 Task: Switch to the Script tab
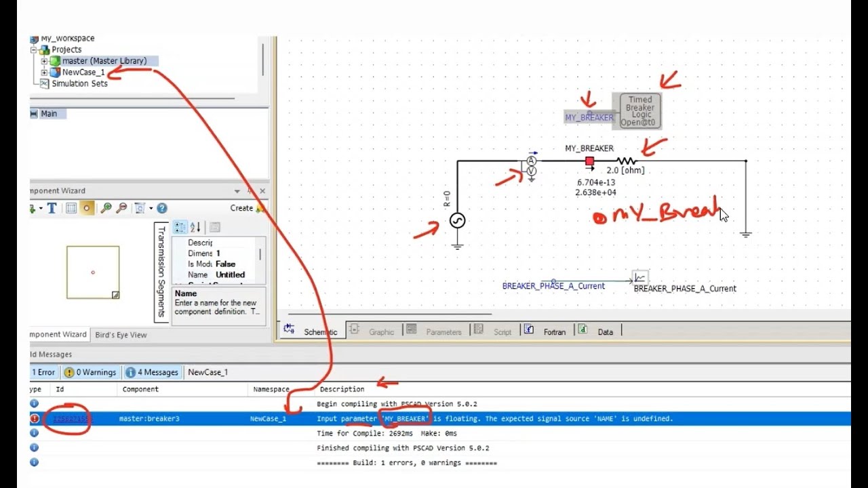pyautogui.click(x=494, y=331)
